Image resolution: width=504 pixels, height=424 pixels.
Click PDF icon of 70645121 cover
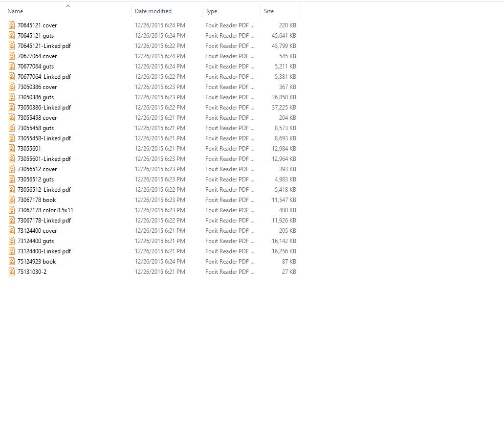pyautogui.click(x=12, y=25)
